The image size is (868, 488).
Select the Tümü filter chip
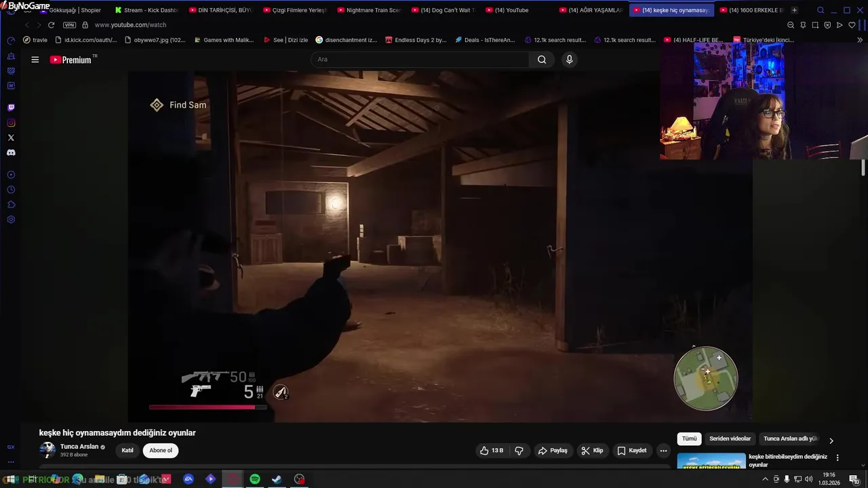tap(689, 439)
